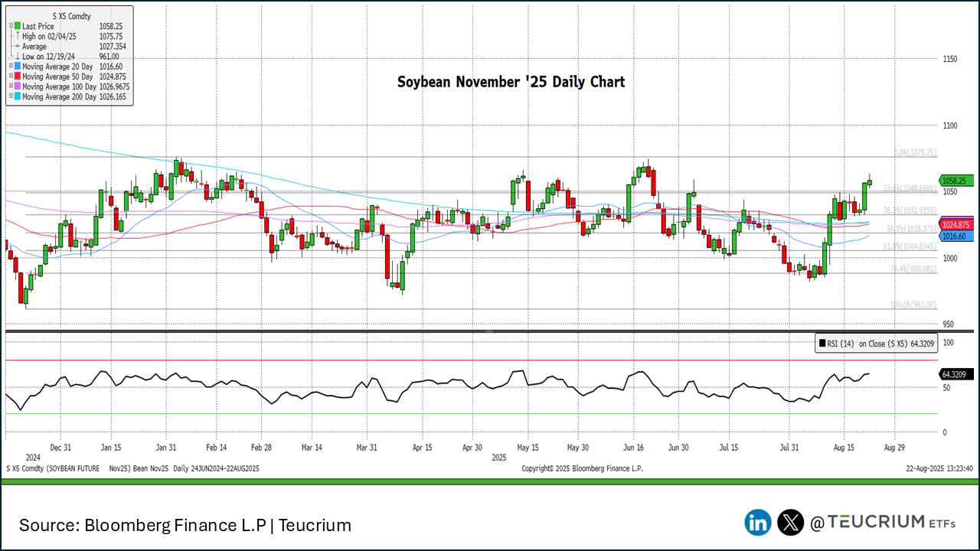Click the blue 1016.60 price axis flag

[x=956, y=236]
